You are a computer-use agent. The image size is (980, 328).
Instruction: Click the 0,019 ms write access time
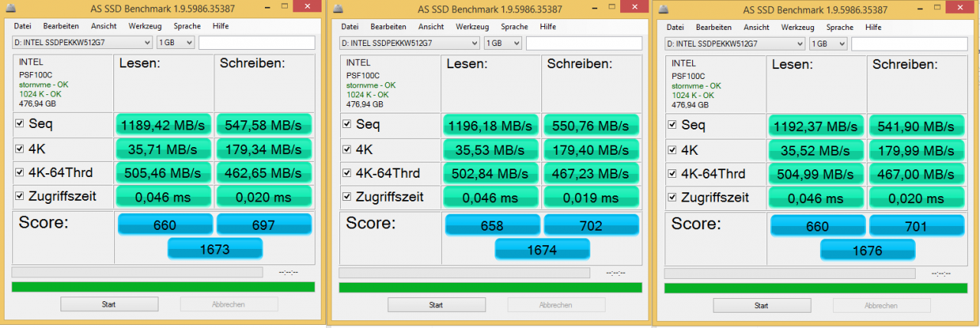(x=591, y=198)
